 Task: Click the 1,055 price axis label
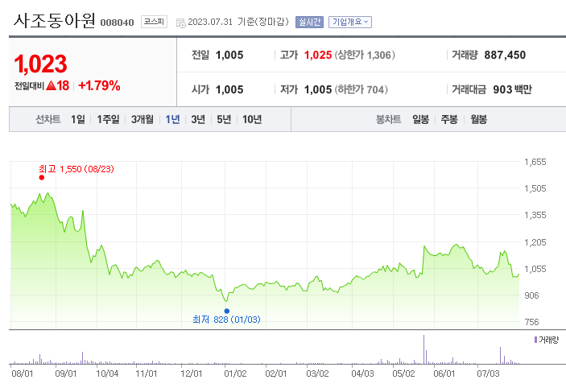[535, 269]
